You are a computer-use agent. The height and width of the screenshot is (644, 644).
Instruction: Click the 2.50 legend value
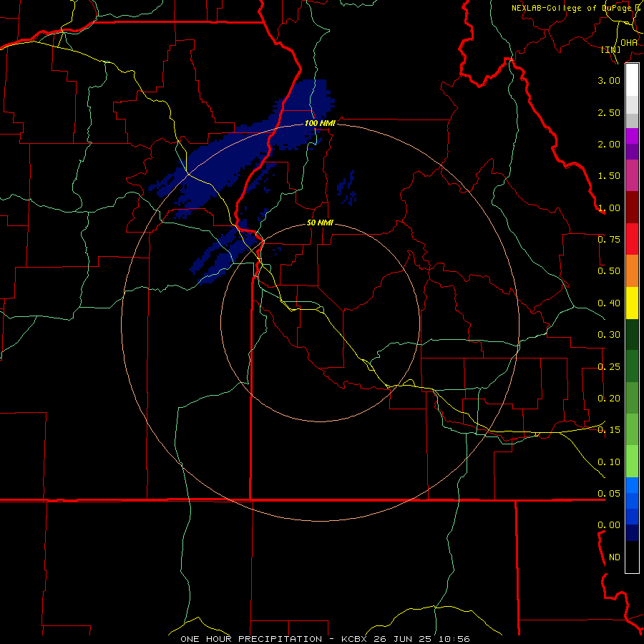(x=609, y=112)
